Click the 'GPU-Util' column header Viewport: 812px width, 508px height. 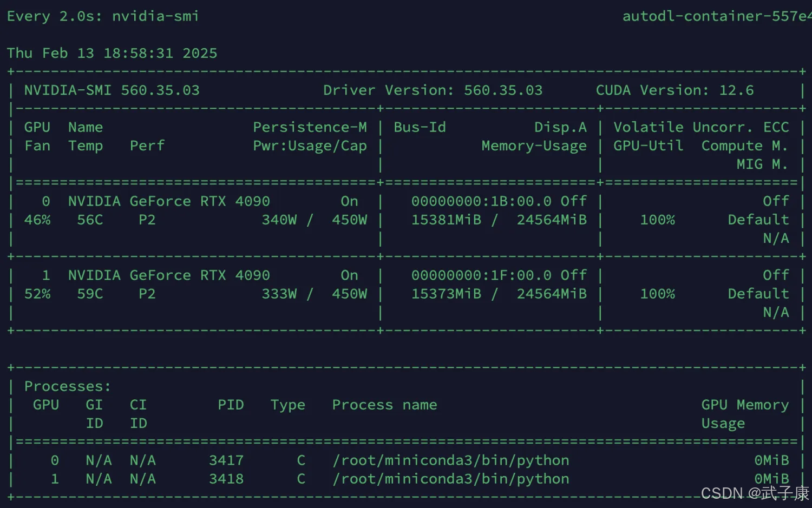(648, 146)
